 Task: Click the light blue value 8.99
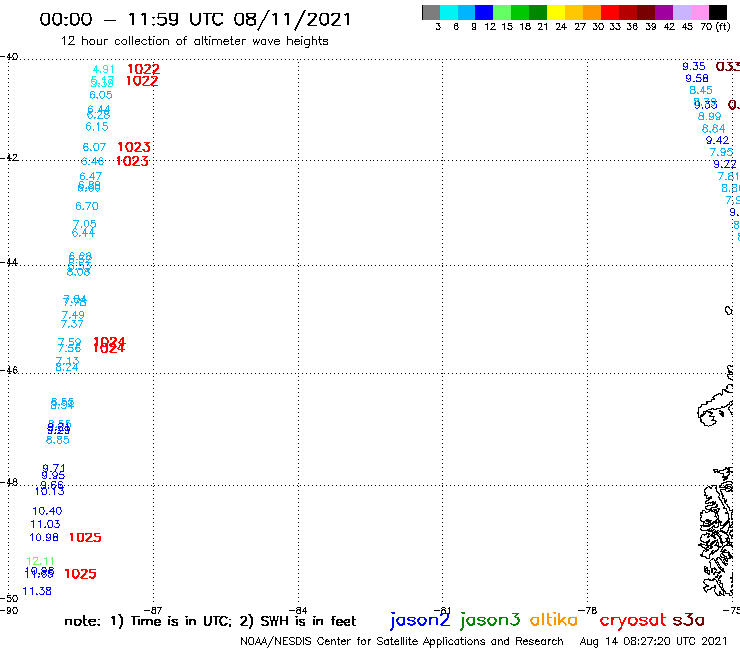[x=709, y=117]
